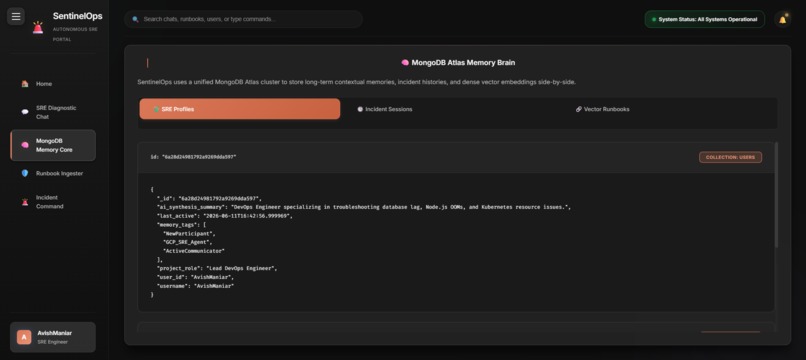Image resolution: width=806 pixels, height=360 pixels.
Task: Click the "user_id" AvishManiar line
Action: (195, 277)
